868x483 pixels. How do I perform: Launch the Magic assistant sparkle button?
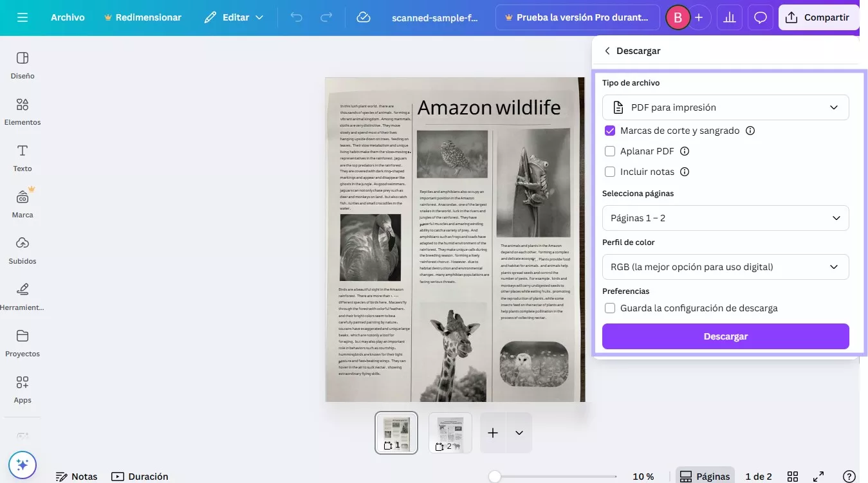(x=23, y=464)
